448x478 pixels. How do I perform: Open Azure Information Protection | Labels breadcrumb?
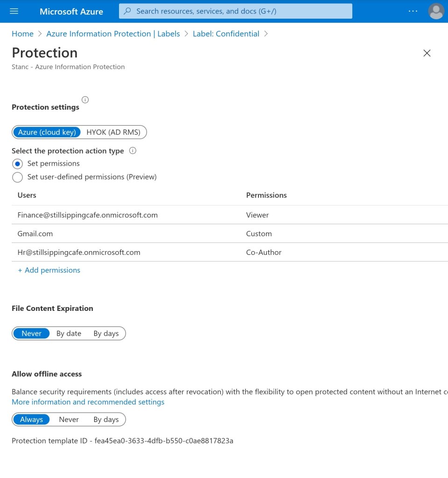click(x=113, y=34)
